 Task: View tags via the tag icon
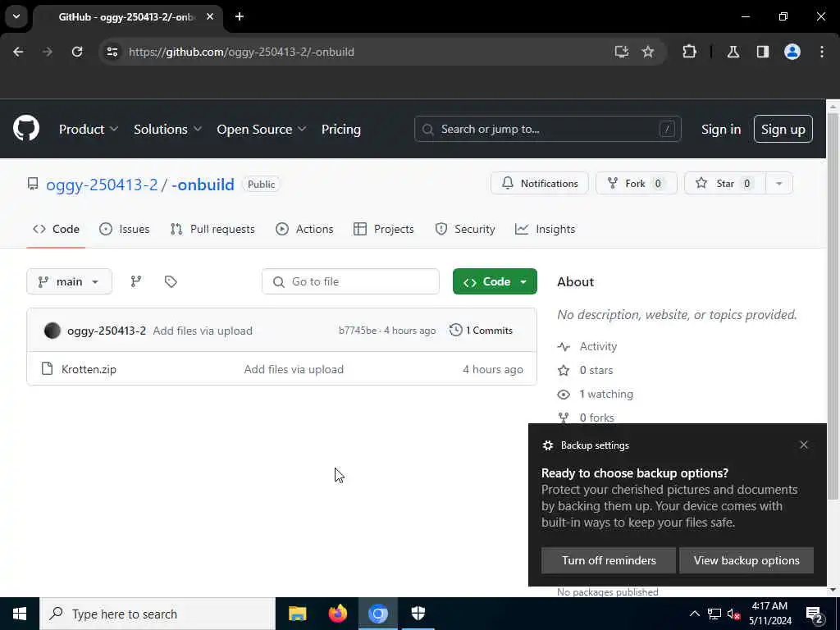click(171, 281)
